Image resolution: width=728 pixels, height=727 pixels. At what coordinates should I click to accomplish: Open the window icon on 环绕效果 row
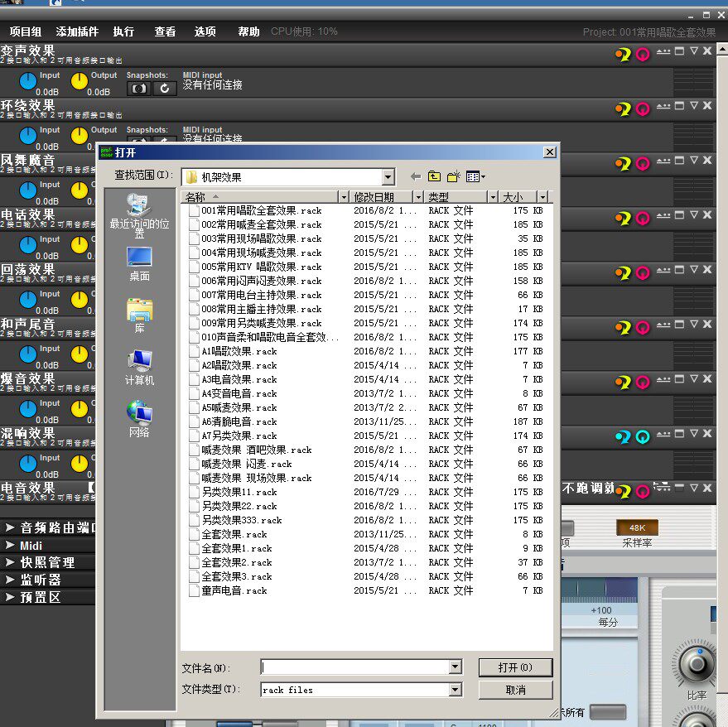(679, 106)
